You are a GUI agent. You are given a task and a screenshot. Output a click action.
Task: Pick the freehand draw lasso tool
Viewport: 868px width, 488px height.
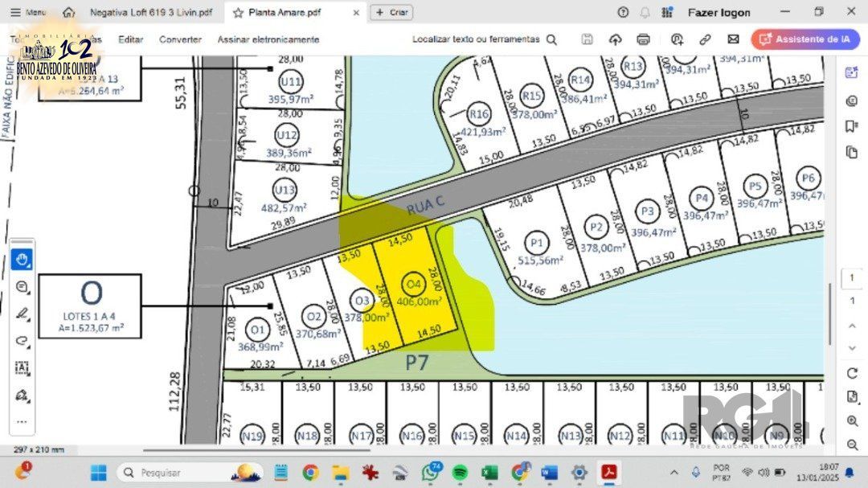pos(22,340)
